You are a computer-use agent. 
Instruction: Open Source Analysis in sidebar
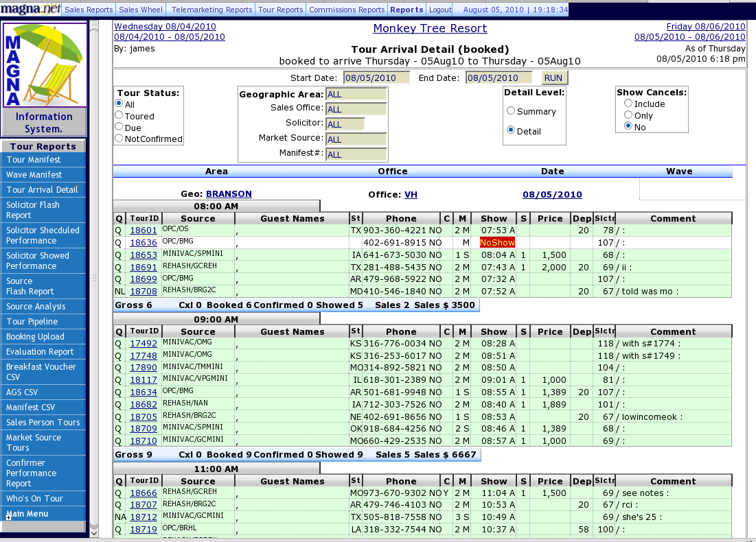point(43,307)
